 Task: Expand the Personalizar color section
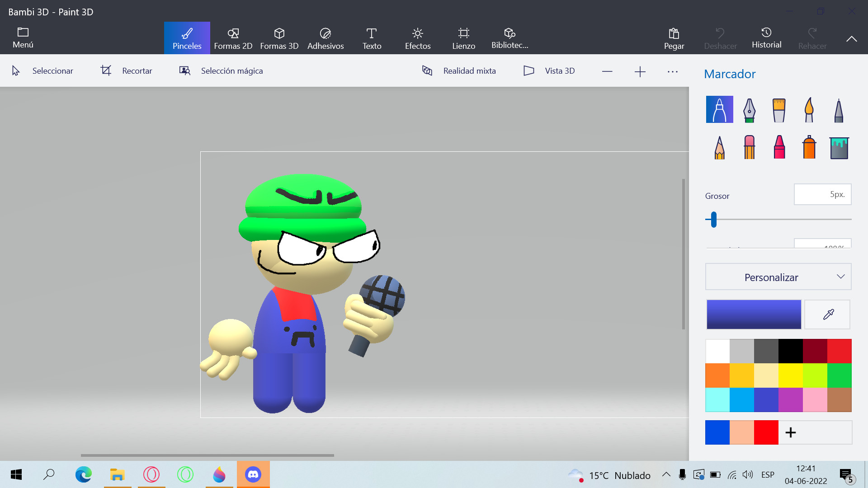777,277
